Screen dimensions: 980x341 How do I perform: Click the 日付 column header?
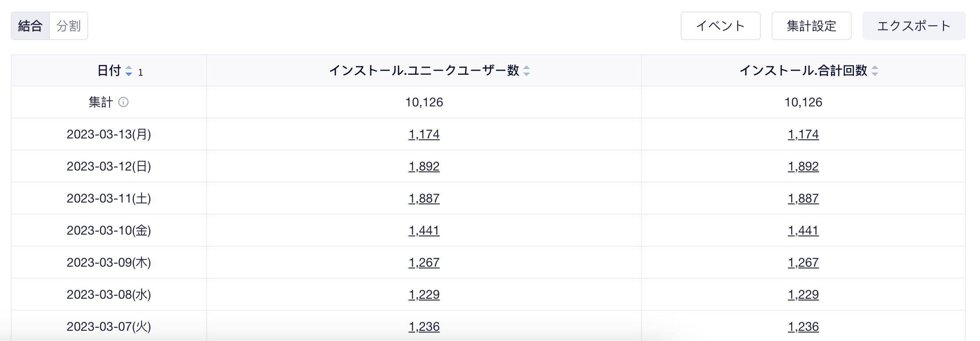point(109,70)
